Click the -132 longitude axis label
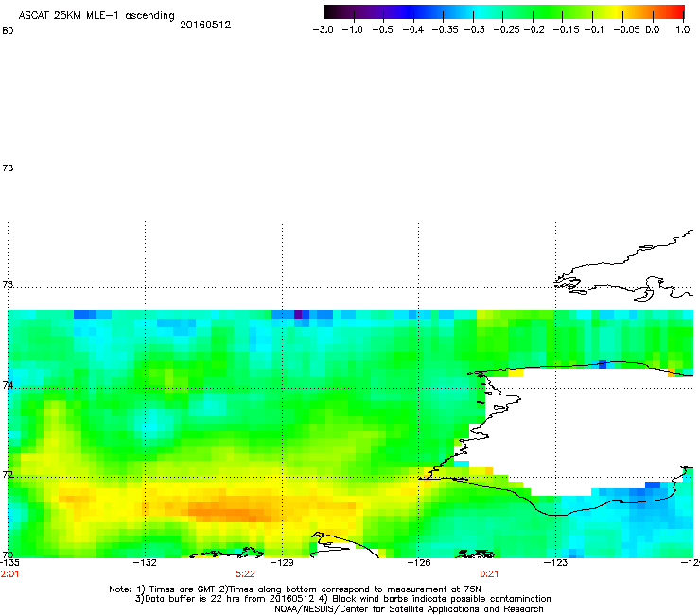Screen dimensions: 700x615 point(145,563)
